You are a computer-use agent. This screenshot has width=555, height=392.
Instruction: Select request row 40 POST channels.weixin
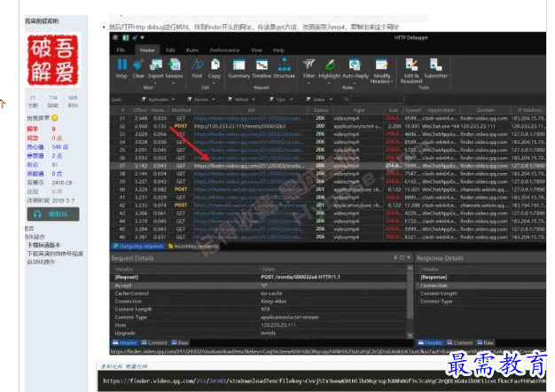coord(328,190)
